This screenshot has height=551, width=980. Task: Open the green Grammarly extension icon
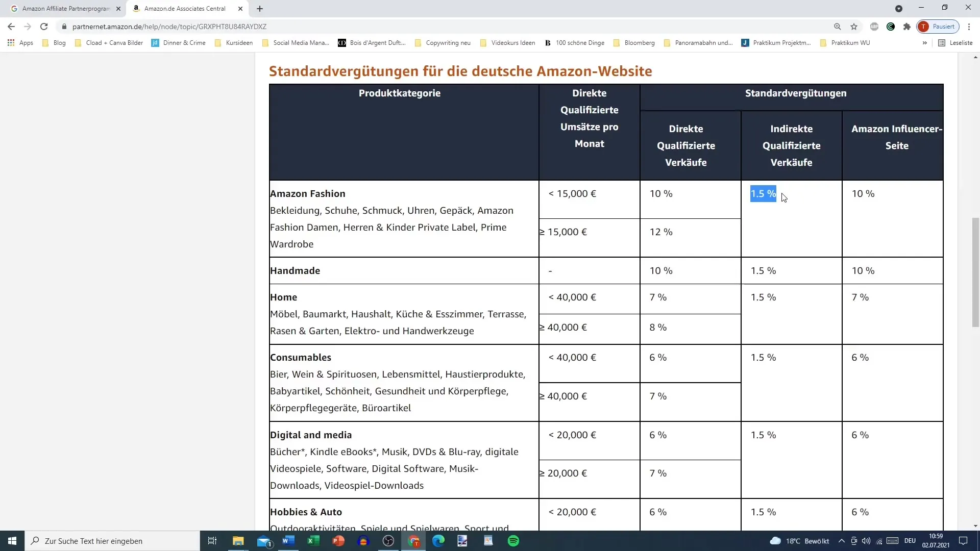tap(891, 27)
